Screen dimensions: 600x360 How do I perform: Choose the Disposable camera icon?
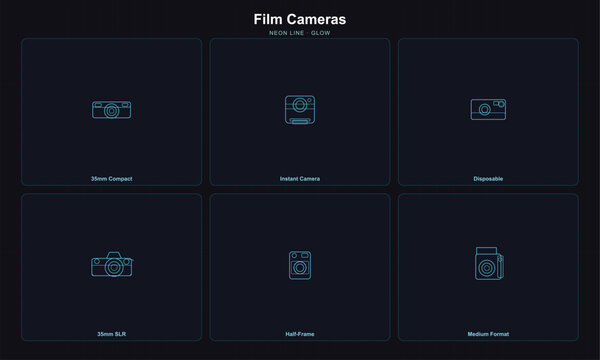[x=488, y=109]
